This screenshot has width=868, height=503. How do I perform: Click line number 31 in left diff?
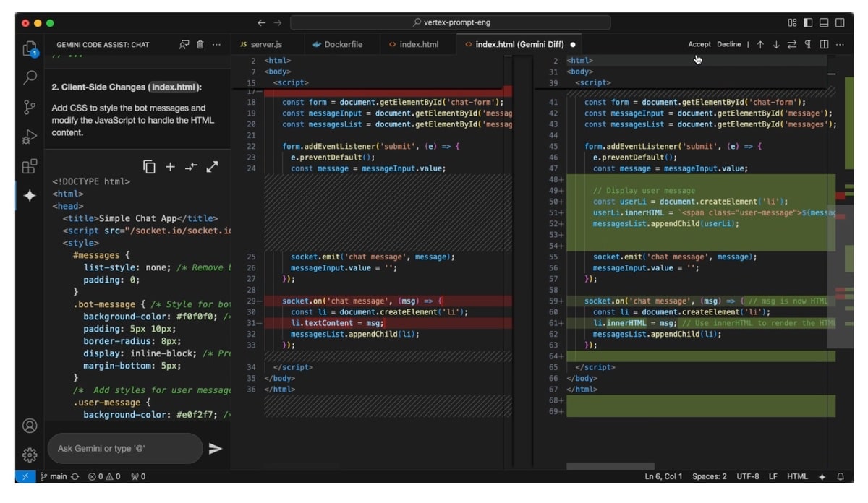[252, 323]
